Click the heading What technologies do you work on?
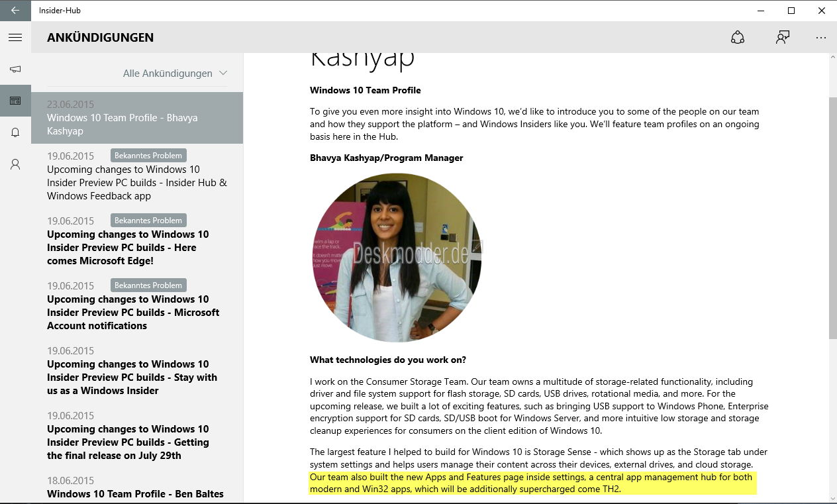This screenshot has height=504, width=837. coord(388,360)
